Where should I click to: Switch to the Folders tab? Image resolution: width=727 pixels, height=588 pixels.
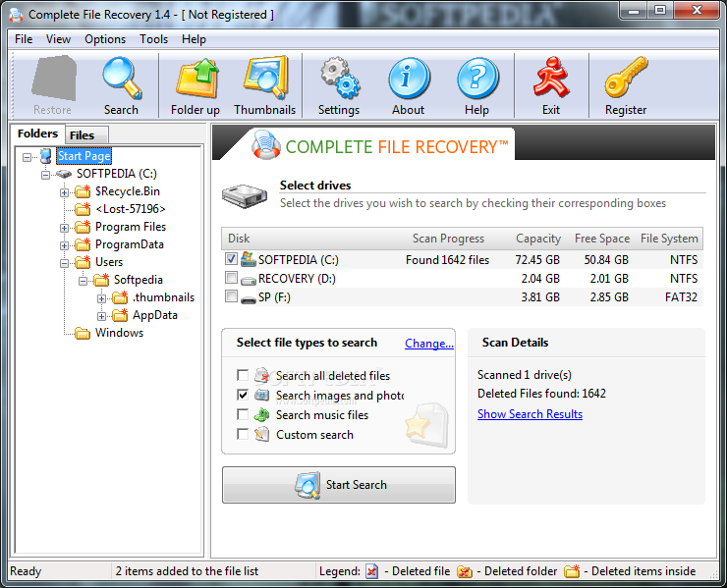(x=38, y=134)
